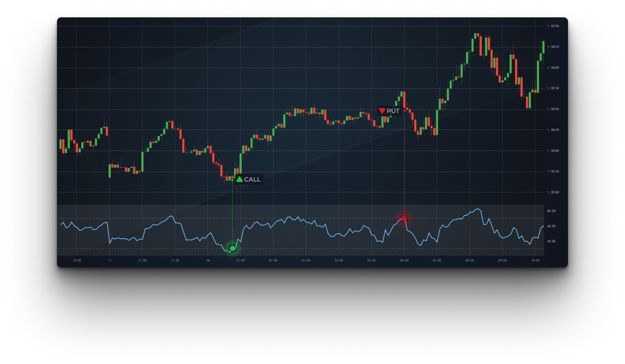This screenshot has height=364, width=625.
Task: Select the red overbought RSI signal marker
Action: pyautogui.click(x=404, y=219)
